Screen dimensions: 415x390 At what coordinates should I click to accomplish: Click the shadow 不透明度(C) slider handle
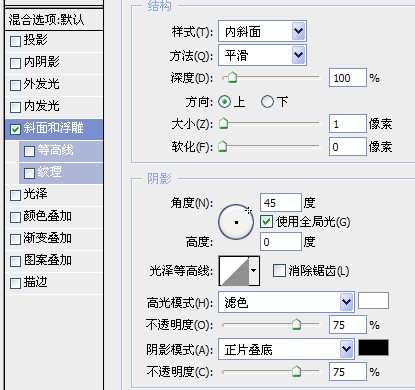(x=296, y=371)
